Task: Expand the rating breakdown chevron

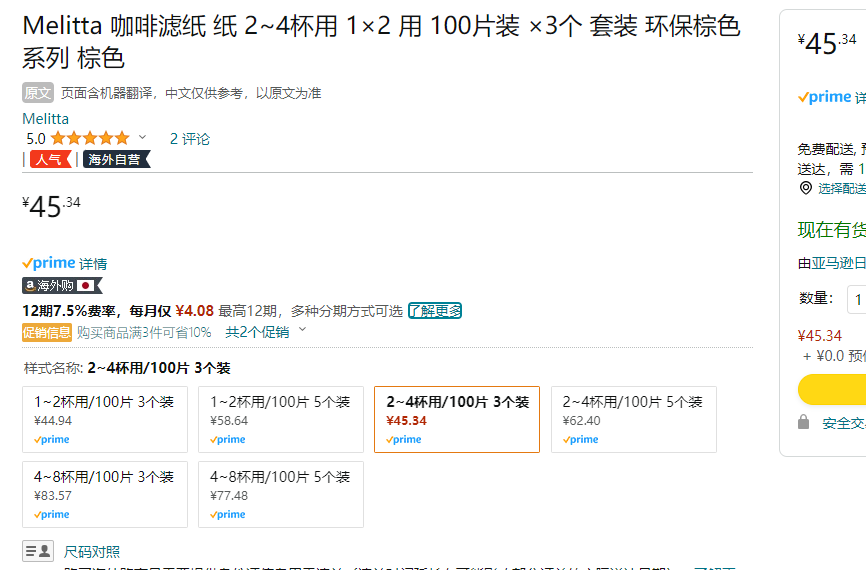Action: 142,137
